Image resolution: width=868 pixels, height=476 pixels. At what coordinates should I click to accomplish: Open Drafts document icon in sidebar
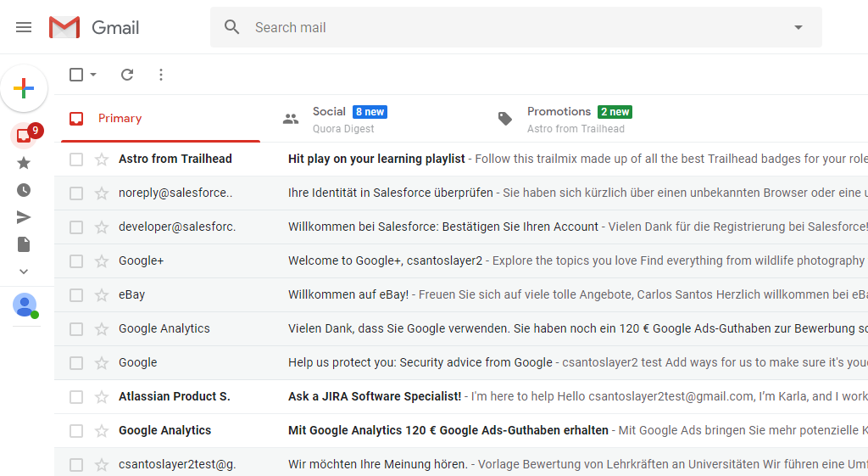pyautogui.click(x=24, y=244)
